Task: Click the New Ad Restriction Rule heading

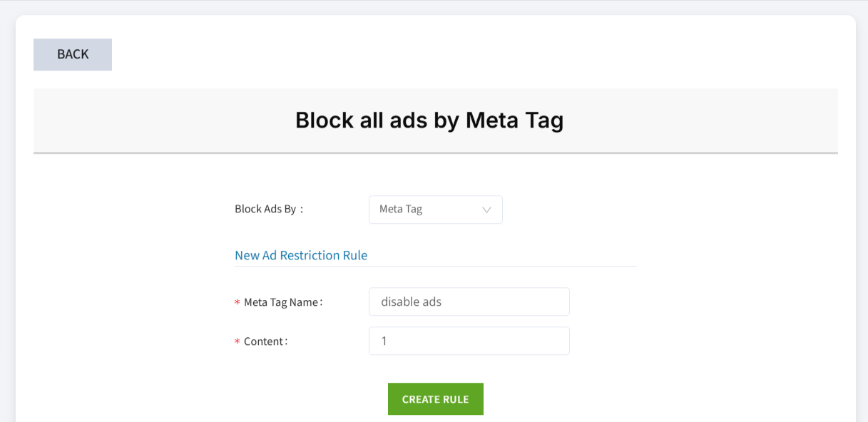Action: (301, 255)
